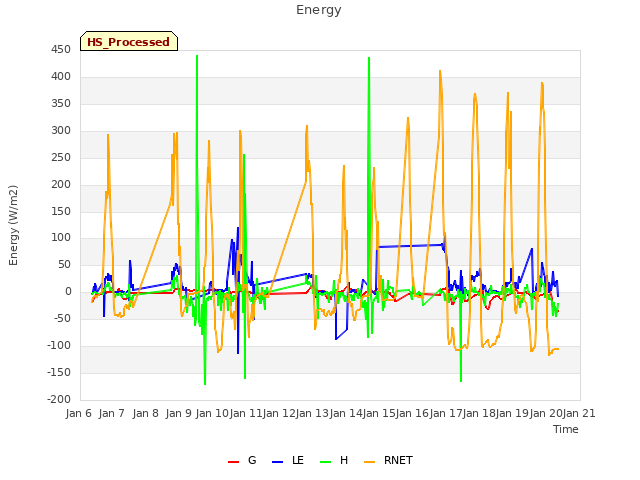Click the Jan 16 x-axis label

[413, 413]
